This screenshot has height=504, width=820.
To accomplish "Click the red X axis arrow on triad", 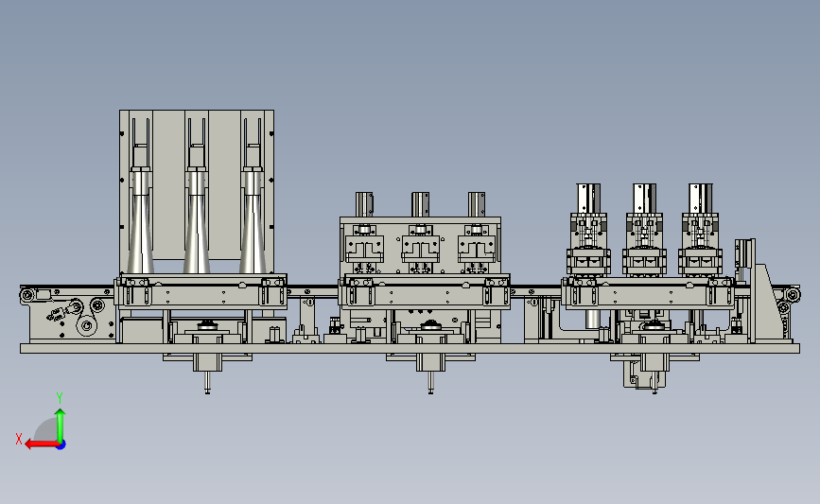I will (41, 444).
